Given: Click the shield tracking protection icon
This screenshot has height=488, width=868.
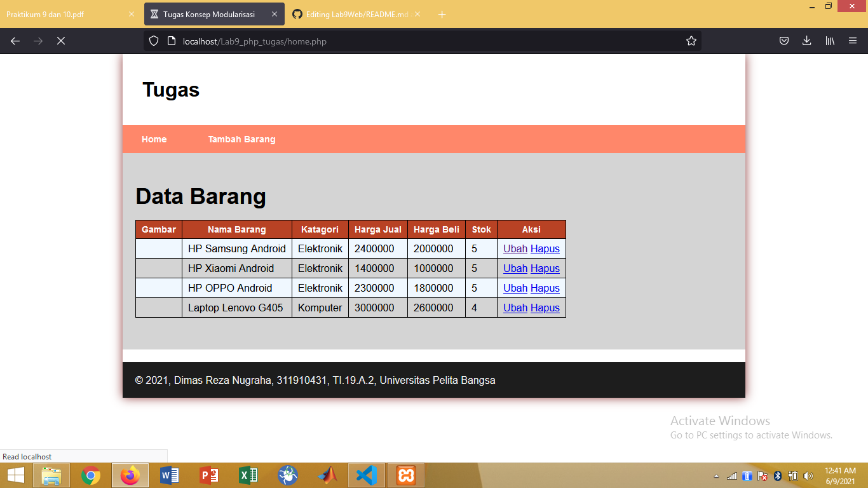Looking at the screenshot, I should (154, 41).
